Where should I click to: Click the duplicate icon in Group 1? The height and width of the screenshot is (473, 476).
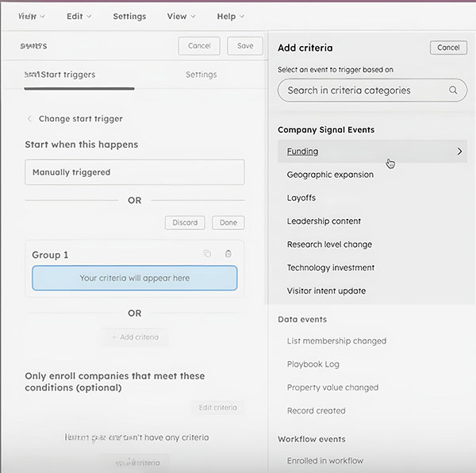(207, 254)
